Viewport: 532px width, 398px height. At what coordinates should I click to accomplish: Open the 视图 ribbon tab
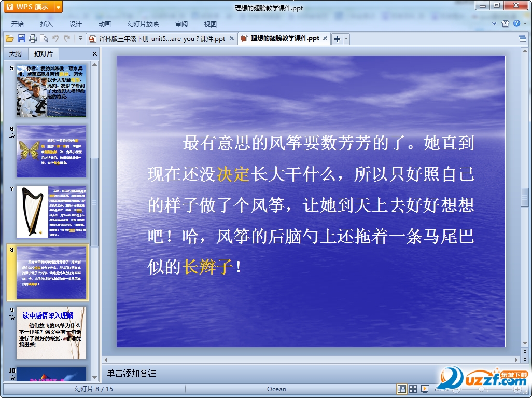(x=211, y=24)
